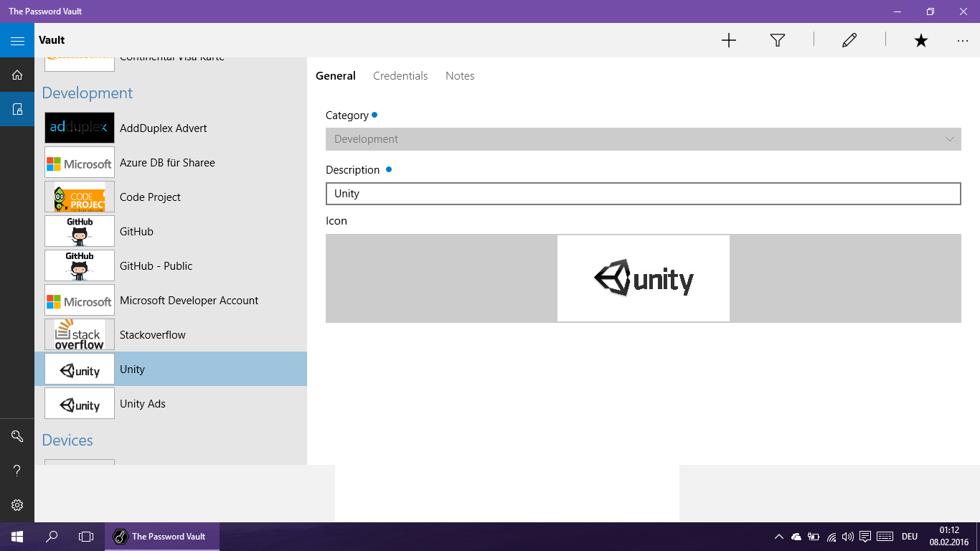The width and height of the screenshot is (980, 551).
Task: Click the DEU input language indicator
Action: coord(910,537)
